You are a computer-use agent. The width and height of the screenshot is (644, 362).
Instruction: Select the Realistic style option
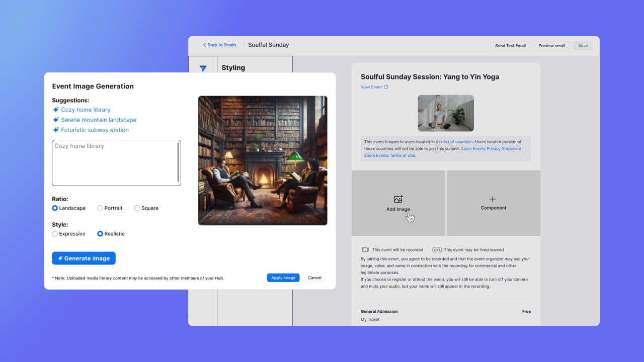(x=100, y=234)
